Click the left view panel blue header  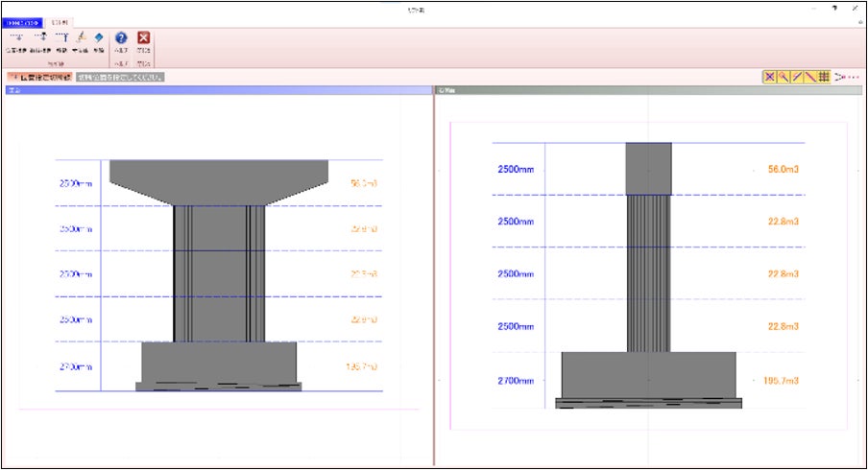(216, 91)
